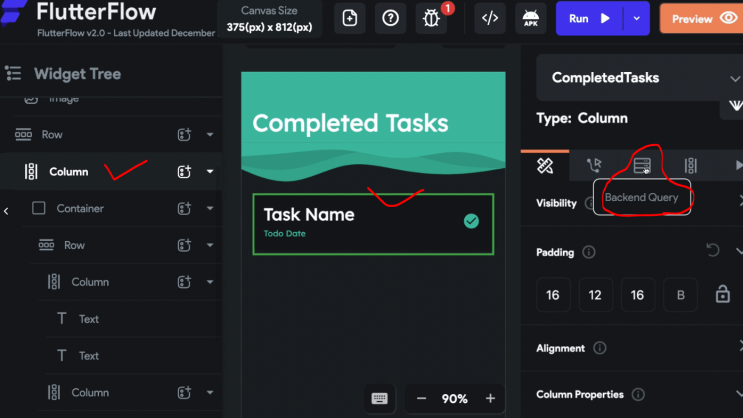Click the right padding field 16

coord(637,295)
